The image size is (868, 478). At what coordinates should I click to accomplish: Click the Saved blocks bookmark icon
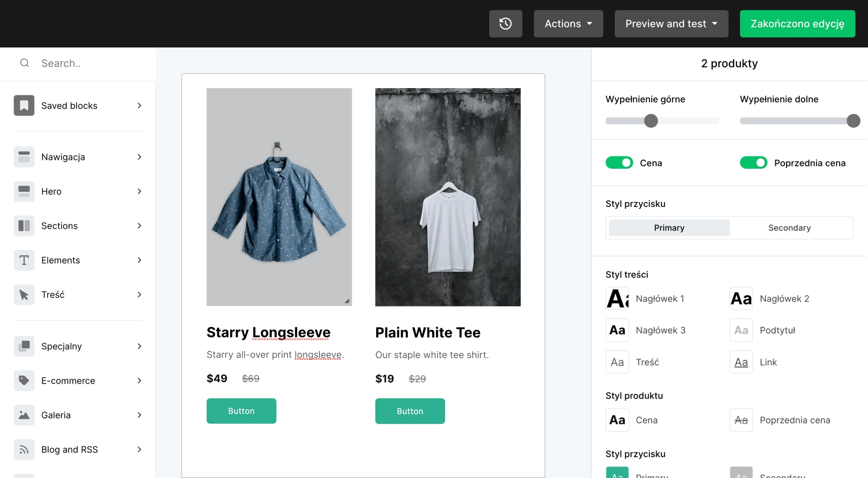pyautogui.click(x=24, y=105)
